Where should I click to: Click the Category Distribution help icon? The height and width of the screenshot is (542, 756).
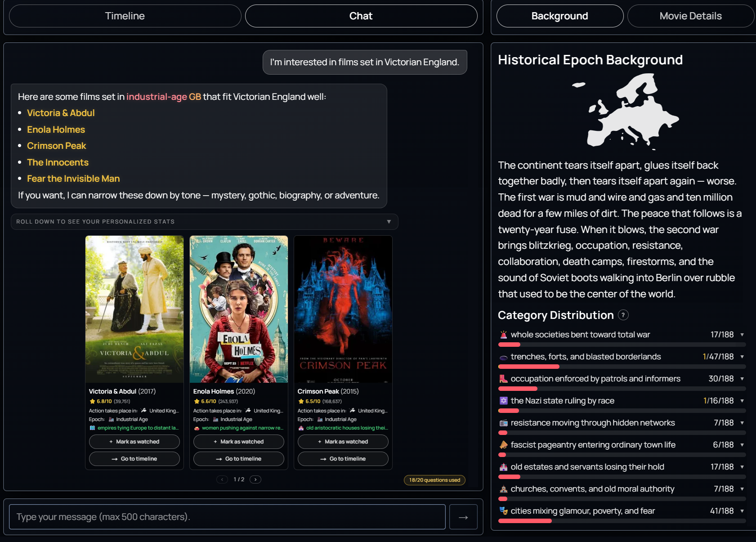click(623, 315)
